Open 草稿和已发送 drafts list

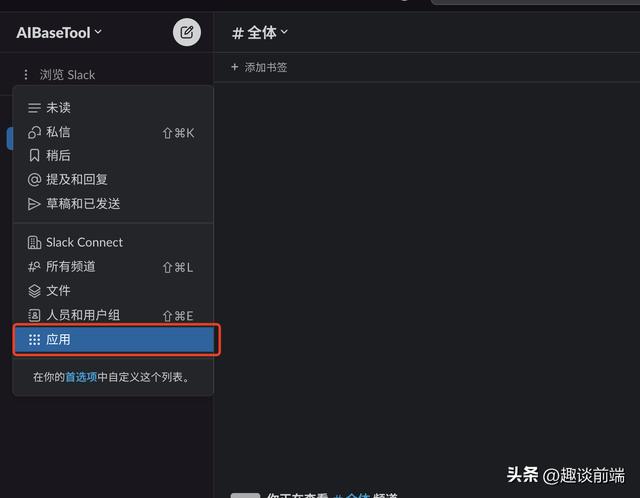pyautogui.click(x=82, y=204)
